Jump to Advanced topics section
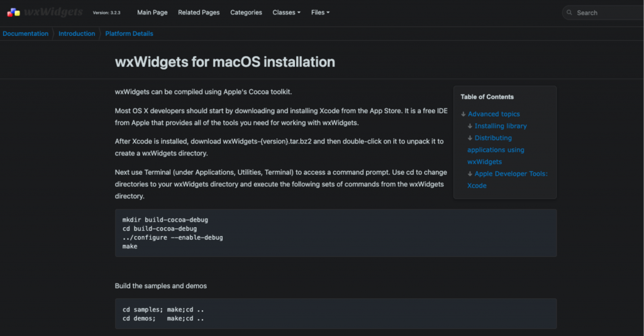 (x=494, y=114)
